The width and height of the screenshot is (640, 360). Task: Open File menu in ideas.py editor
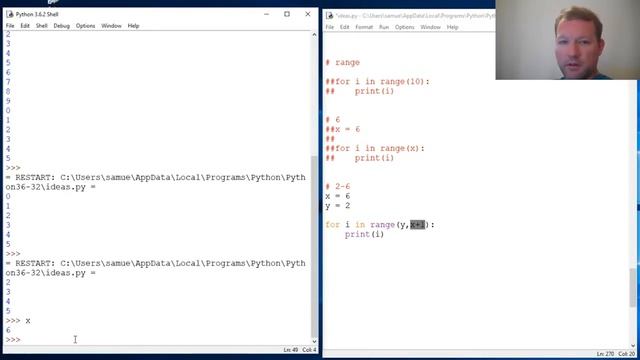click(x=330, y=27)
